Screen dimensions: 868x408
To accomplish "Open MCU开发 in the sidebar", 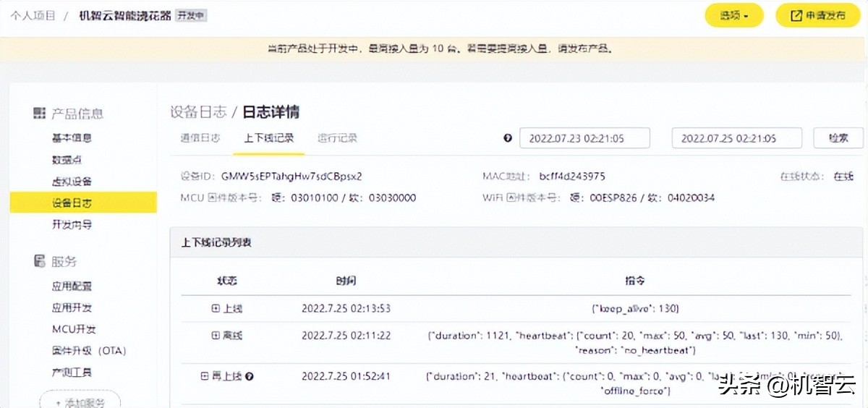I will click(x=74, y=329).
